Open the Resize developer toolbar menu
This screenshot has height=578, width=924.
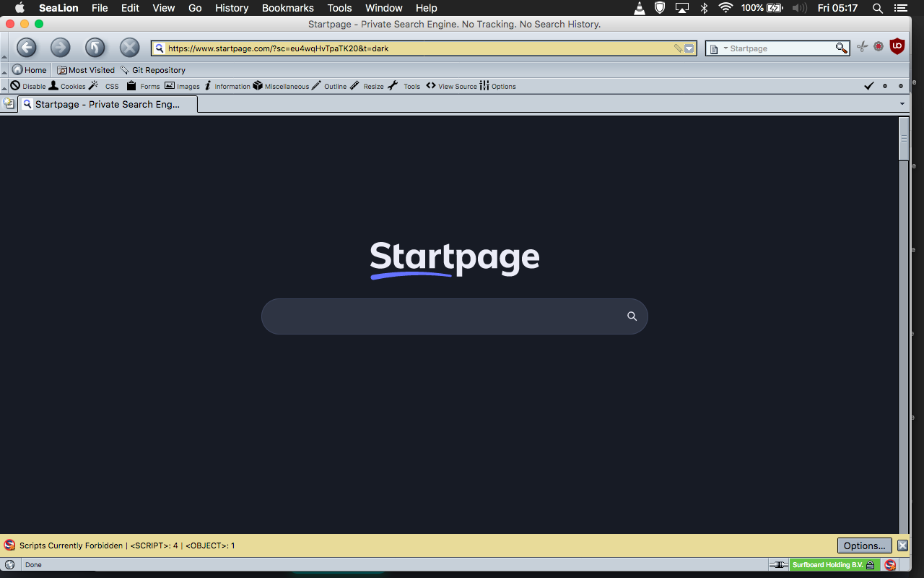coord(367,86)
